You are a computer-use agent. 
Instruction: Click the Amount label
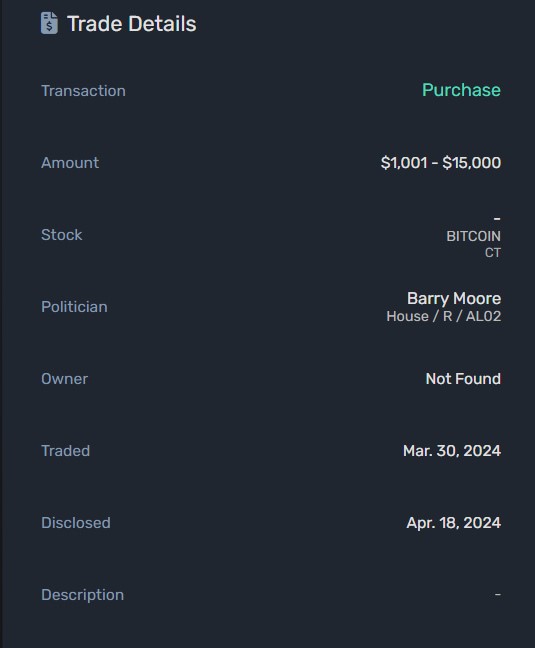click(70, 163)
